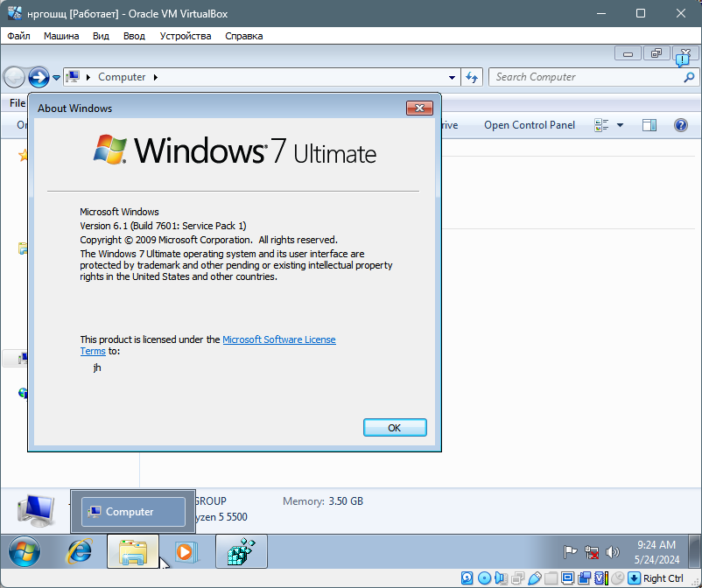This screenshot has width=702, height=588.
Task: Open the Microsoft Software License Terms link
Action: pyautogui.click(x=278, y=339)
